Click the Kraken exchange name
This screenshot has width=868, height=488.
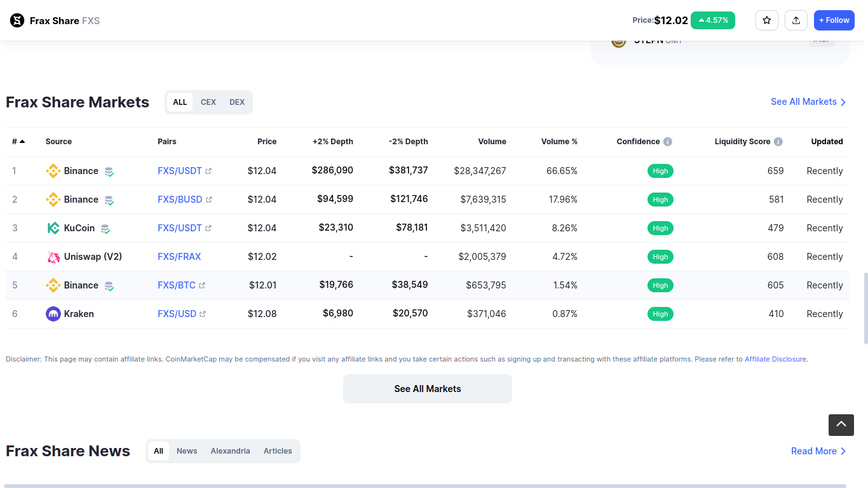pos(79,314)
